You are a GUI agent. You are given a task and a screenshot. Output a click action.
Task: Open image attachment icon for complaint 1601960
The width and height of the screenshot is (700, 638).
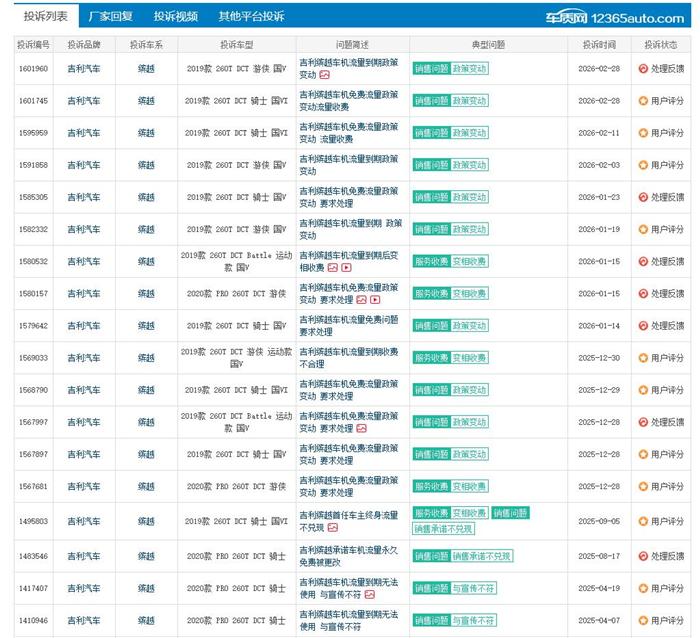pyautogui.click(x=325, y=75)
